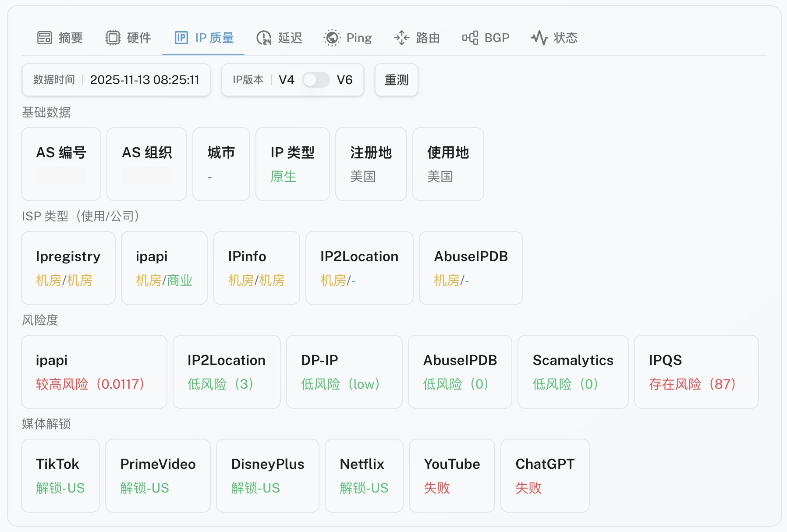Screen dimensions: 787x532
Task: Click the ipapi 较高风险 risk card
Action: coord(94,372)
